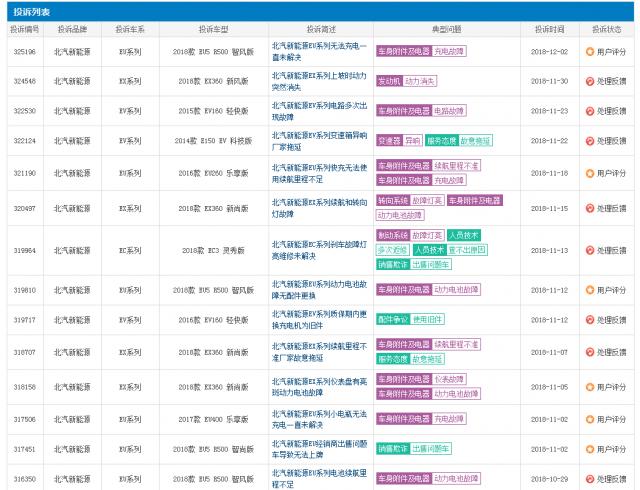Click the 配件争议 使用旧件 tag
Viewport: 640px width, 490px height.
pos(410,319)
